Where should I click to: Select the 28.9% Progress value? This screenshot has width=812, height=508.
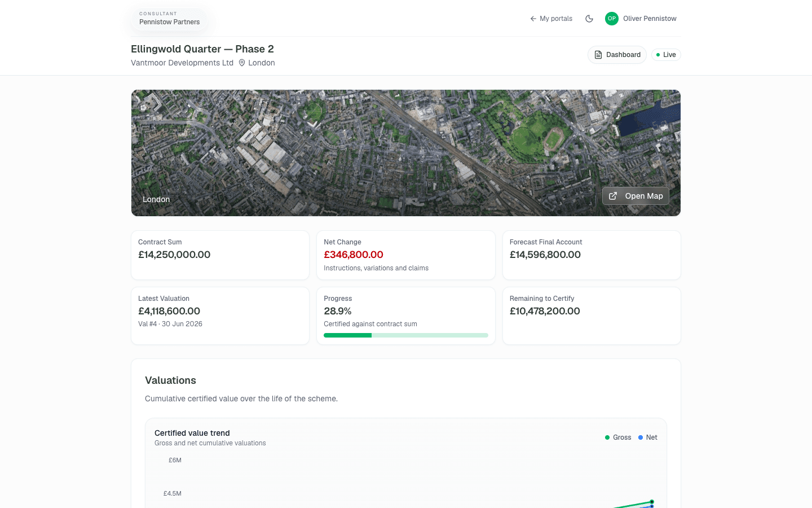(x=338, y=311)
